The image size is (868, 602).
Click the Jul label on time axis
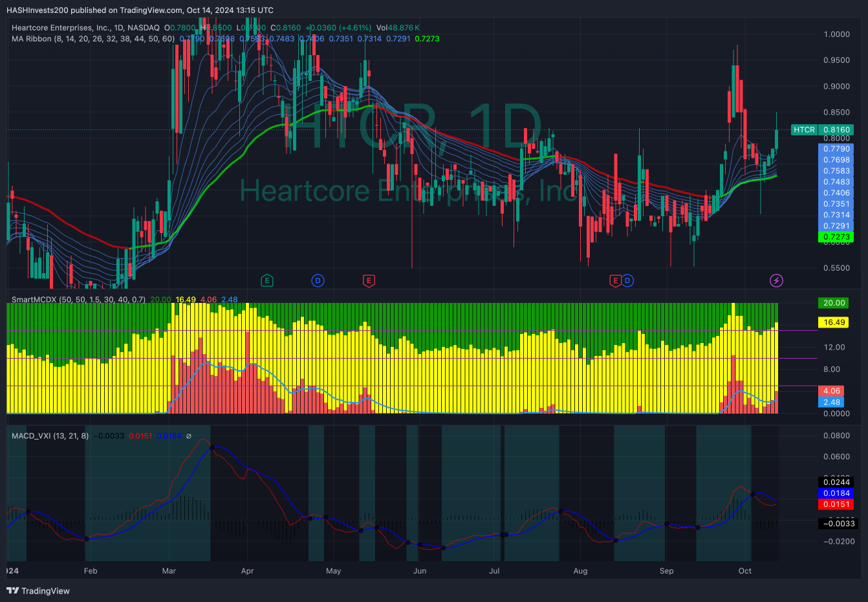(x=494, y=571)
